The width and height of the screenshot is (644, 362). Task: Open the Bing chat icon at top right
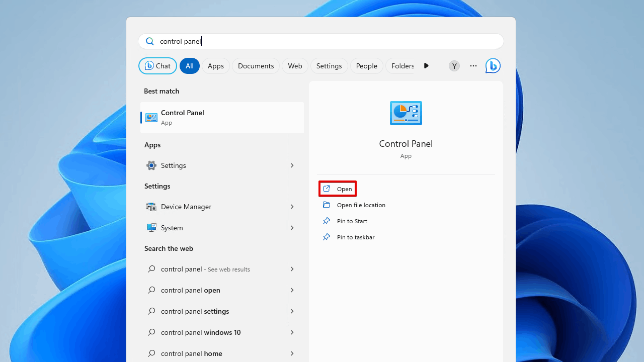pos(493,66)
